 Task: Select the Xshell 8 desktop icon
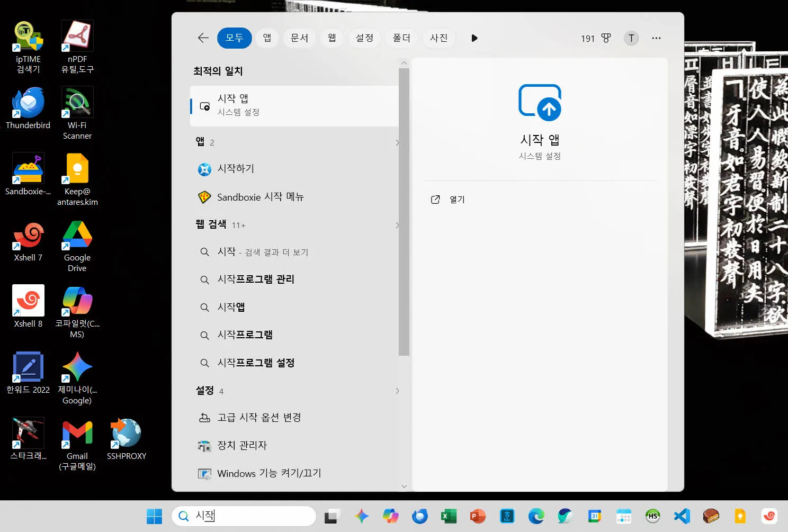[x=28, y=307]
